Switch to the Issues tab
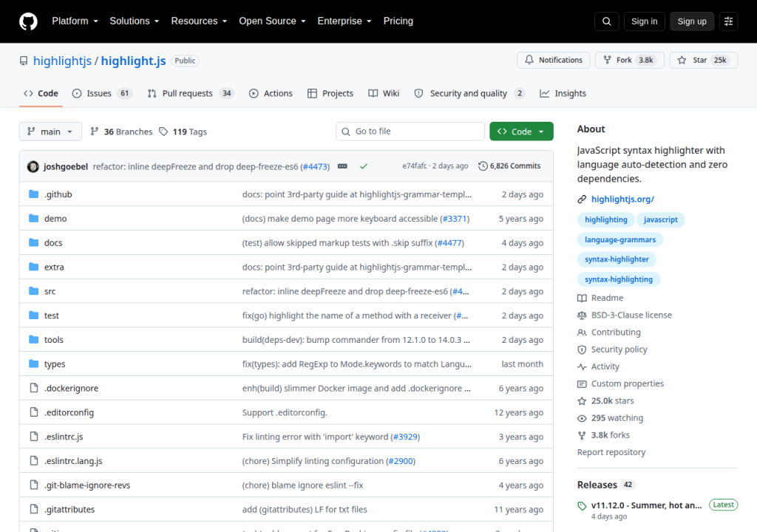This screenshot has width=757, height=532. pos(102,93)
